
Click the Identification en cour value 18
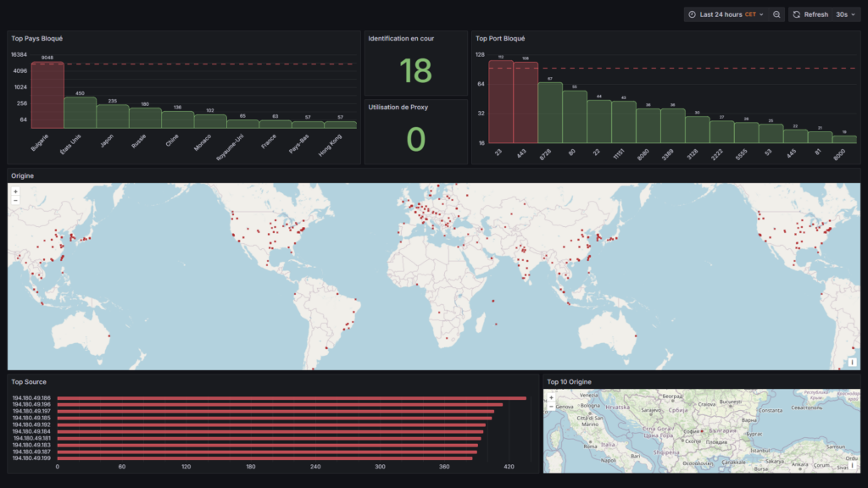point(415,71)
